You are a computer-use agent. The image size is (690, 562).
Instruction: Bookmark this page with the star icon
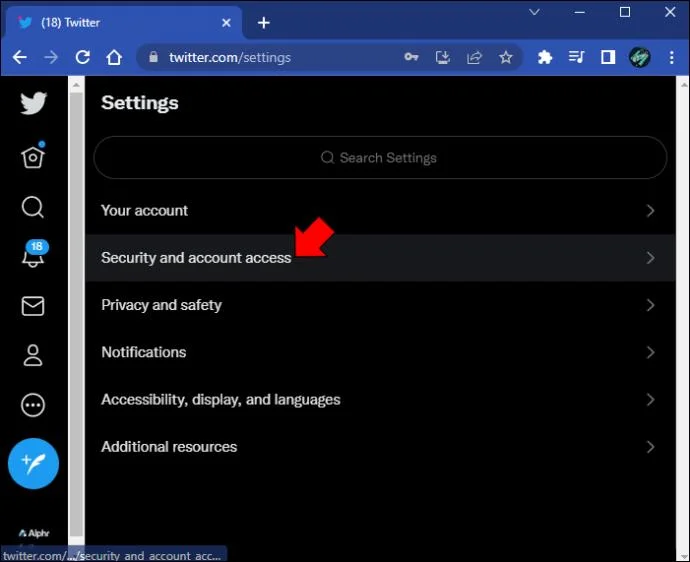pyautogui.click(x=506, y=57)
